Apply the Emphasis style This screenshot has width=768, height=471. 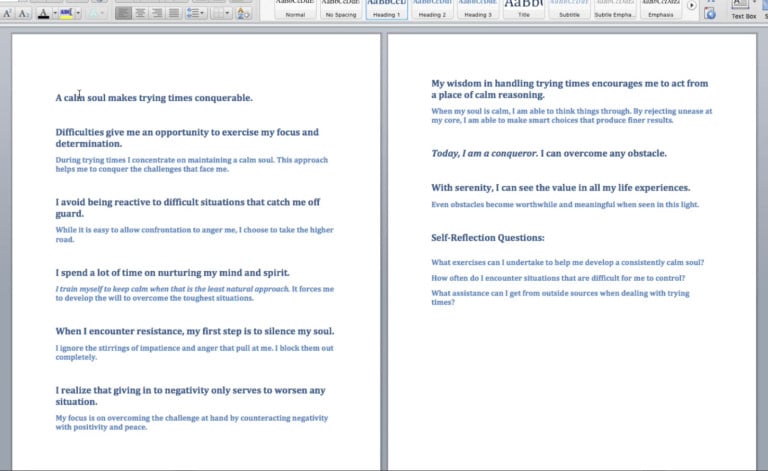coord(661,9)
